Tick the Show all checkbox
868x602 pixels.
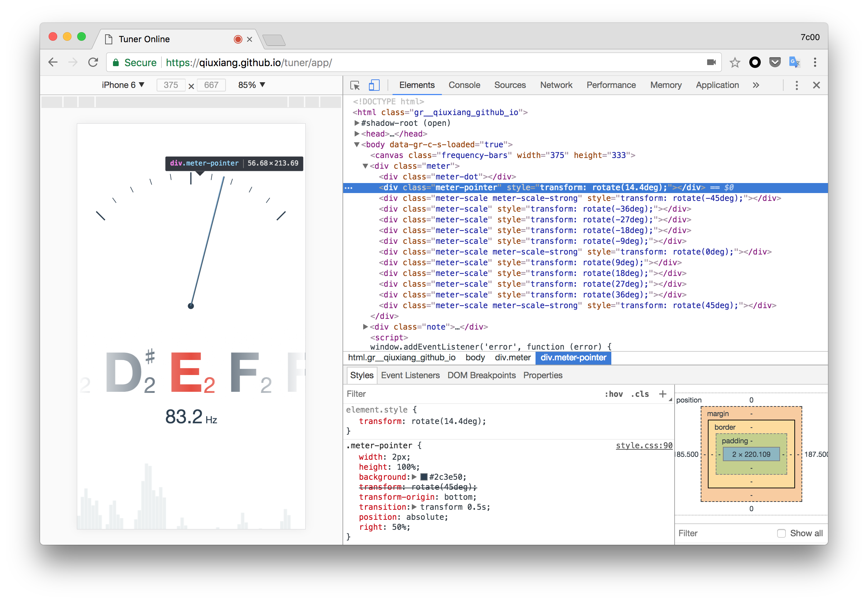click(781, 533)
